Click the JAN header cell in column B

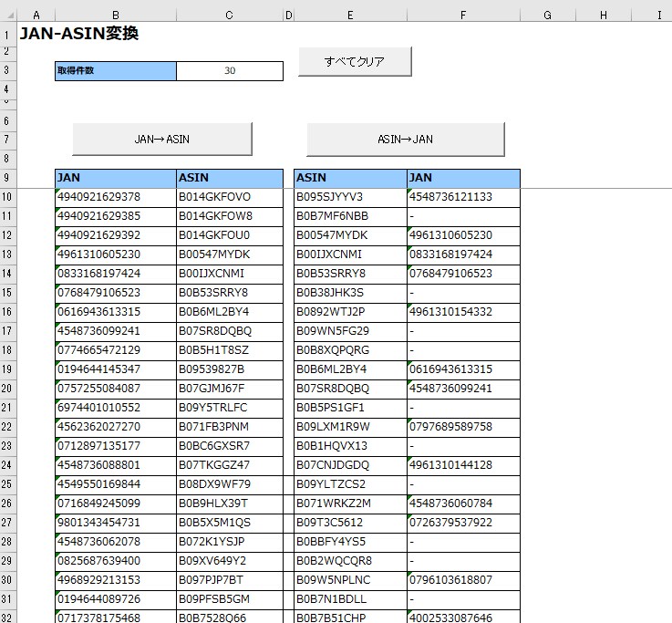116,178
